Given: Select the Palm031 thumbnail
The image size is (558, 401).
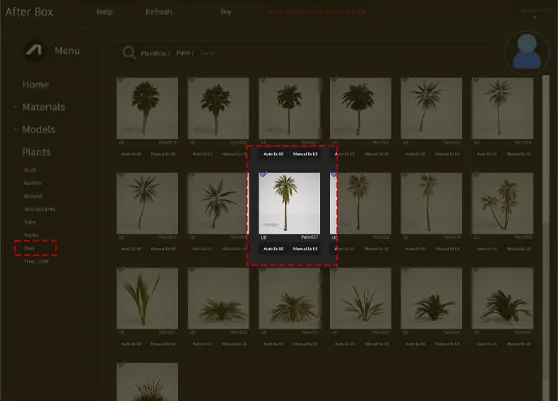Looking at the screenshot, I should click(x=147, y=299).
